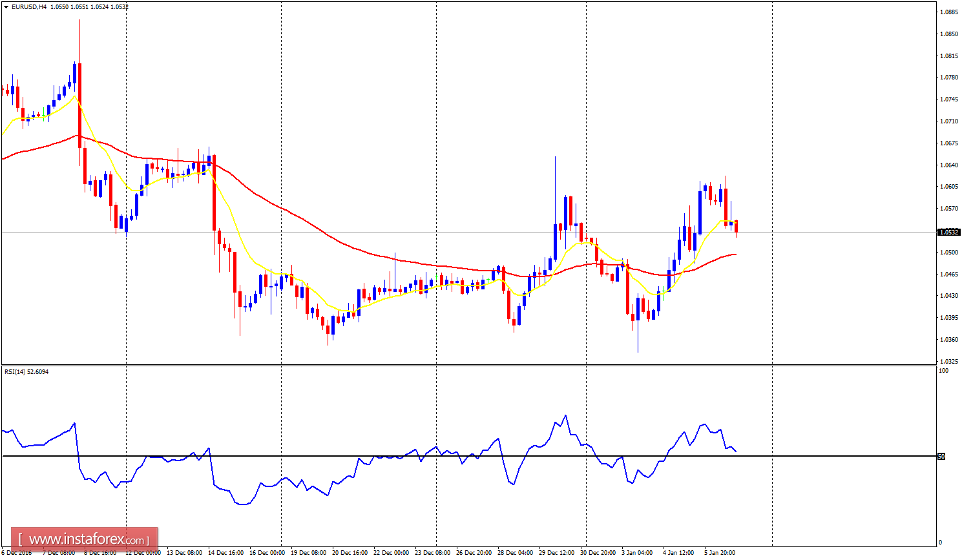Expand the RSI subwindow divider

[452, 365]
